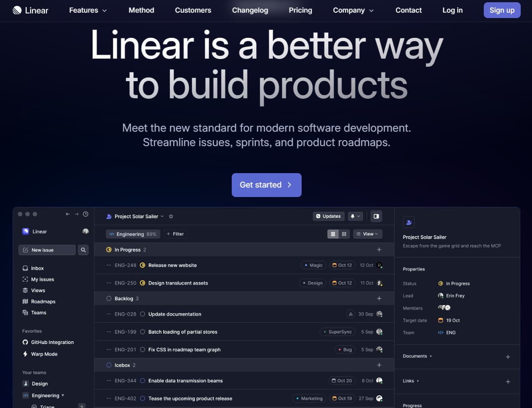Open the Contact page
The image size is (532, 408).
click(408, 10)
